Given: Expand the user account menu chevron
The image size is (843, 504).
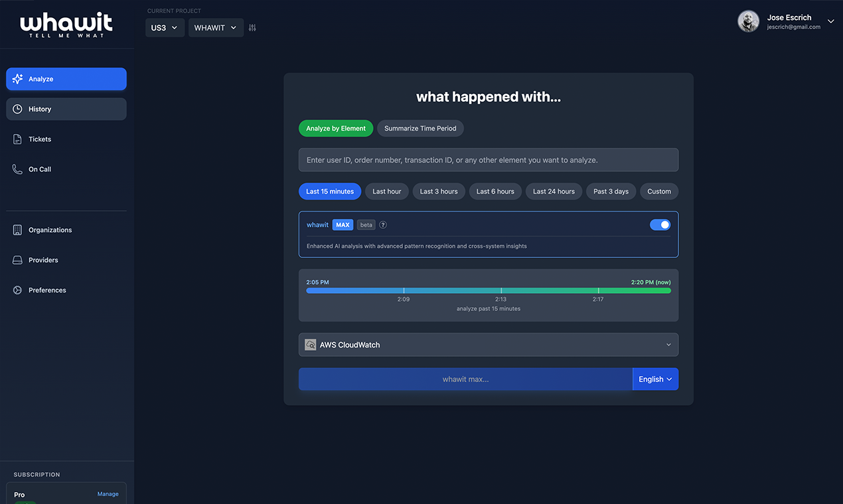Looking at the screenshot, I should (x=831, y=21).
